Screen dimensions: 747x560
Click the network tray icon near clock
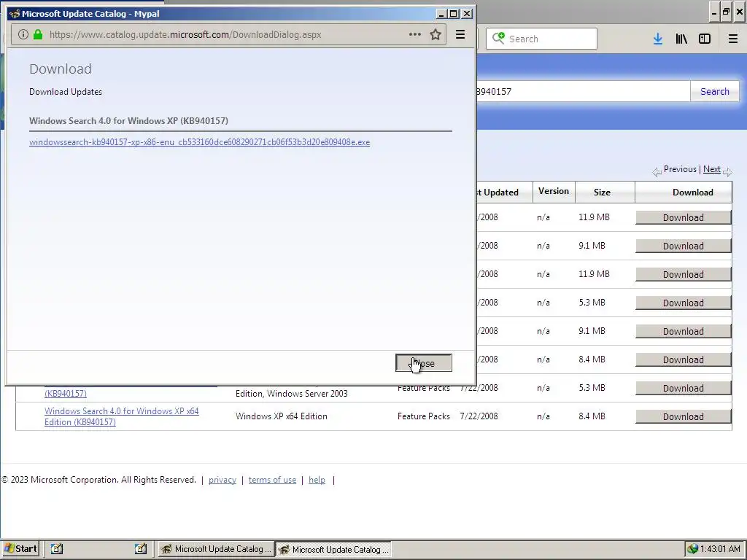(692, 549)
